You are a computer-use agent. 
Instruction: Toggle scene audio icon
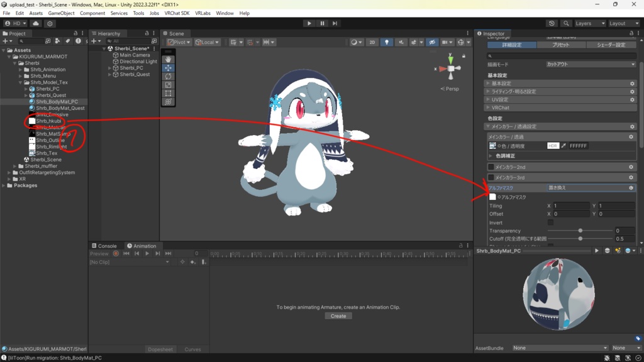point(401,42)
